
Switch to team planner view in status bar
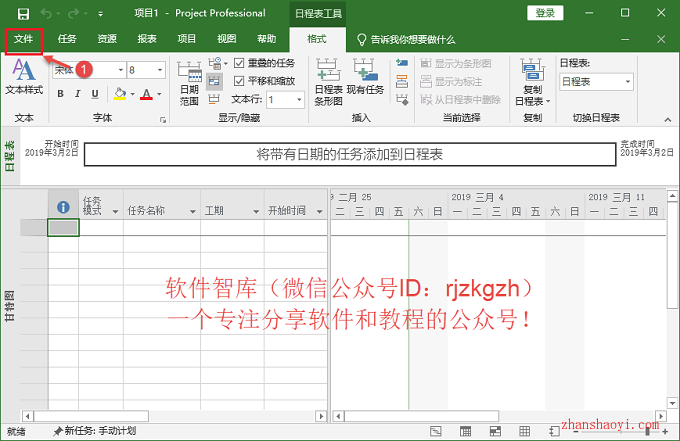coord(495,431)
